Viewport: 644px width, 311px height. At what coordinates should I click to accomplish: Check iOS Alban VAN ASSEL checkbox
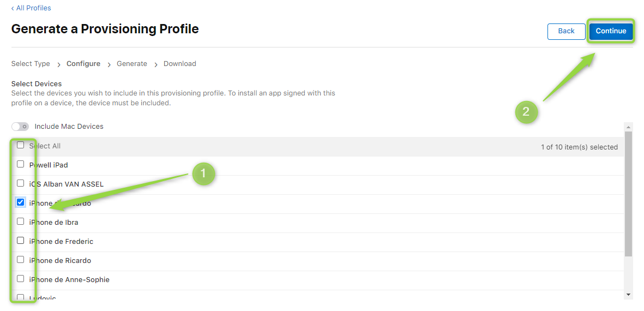click(x=21, y=183)
